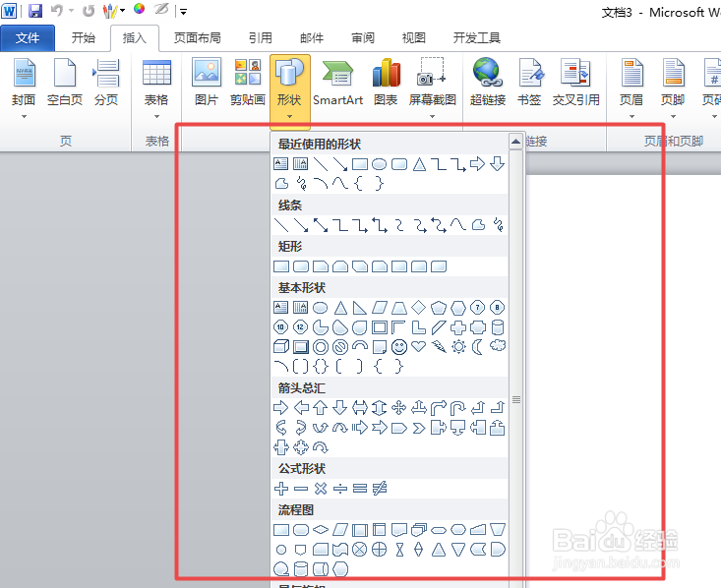Click the 书签 bookmark button
Viewport: 721px width, 588px height.
pyautogui.click(x=529, y=83)
